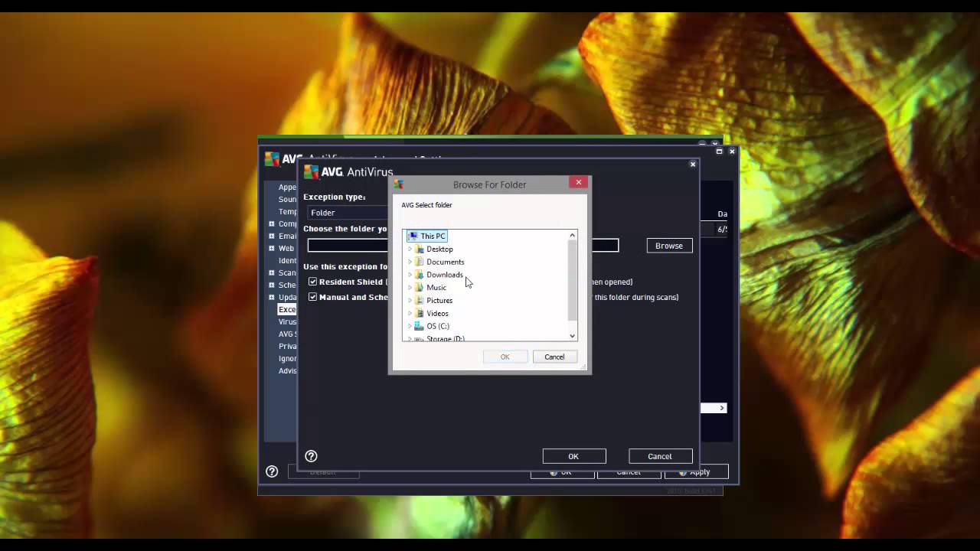Select the Storage (D:) drive label
This screenshot has height=551, width=980.
[446, 338]
